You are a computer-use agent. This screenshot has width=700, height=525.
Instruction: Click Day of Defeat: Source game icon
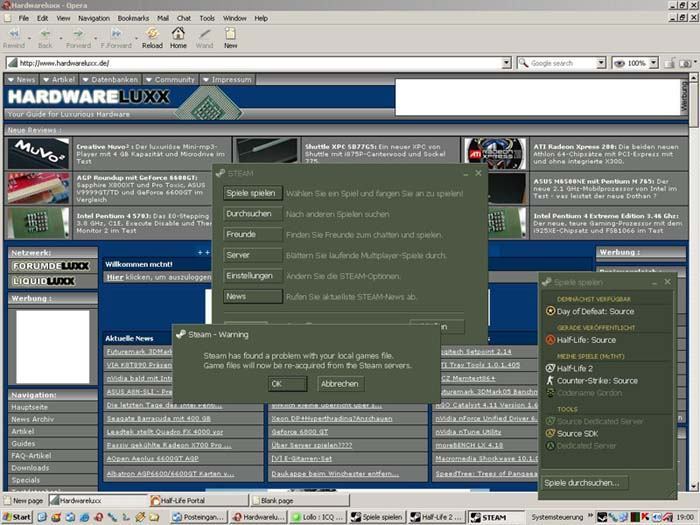(550, 311)
